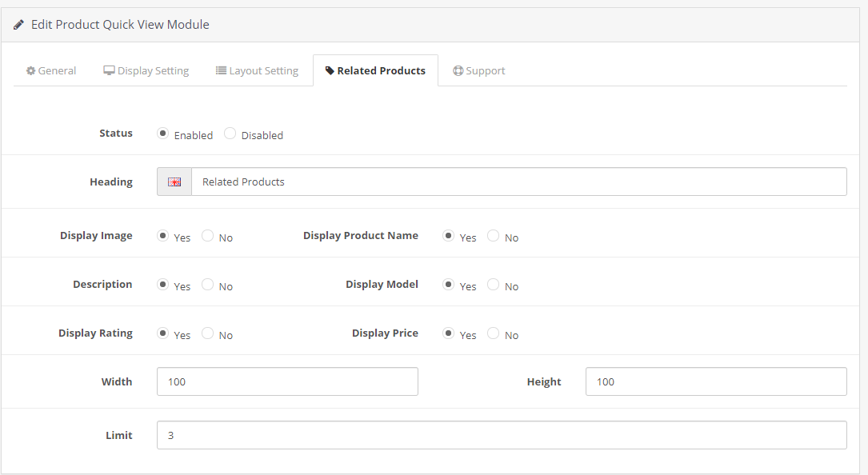Click the English flag icon beside Heading
Viewport: 868px width, 475px height.
(x=174, y=182)
